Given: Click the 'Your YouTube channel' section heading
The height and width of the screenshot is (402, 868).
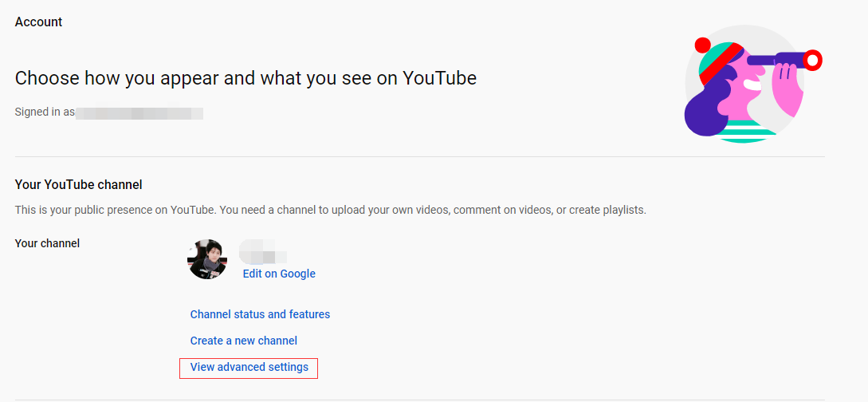Looking at the screenshot, I should point(79,185).
